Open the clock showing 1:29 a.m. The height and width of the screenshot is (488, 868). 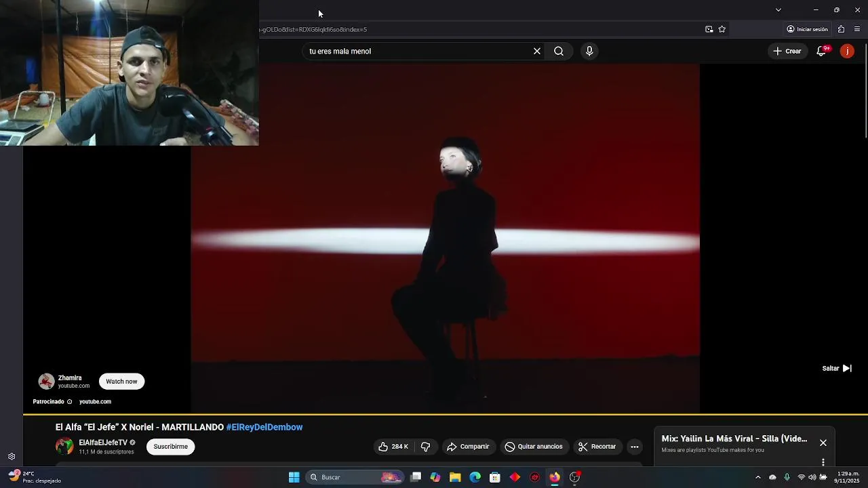point(848,477)
